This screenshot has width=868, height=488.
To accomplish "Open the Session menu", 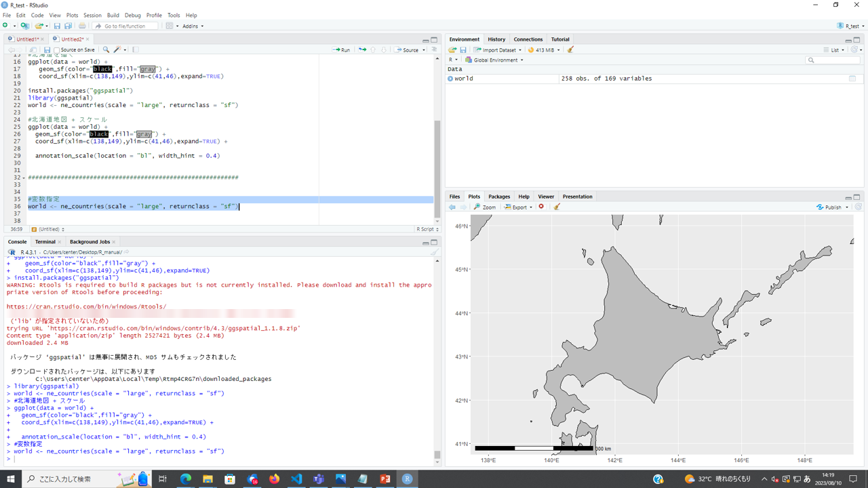I will point(92,15).
